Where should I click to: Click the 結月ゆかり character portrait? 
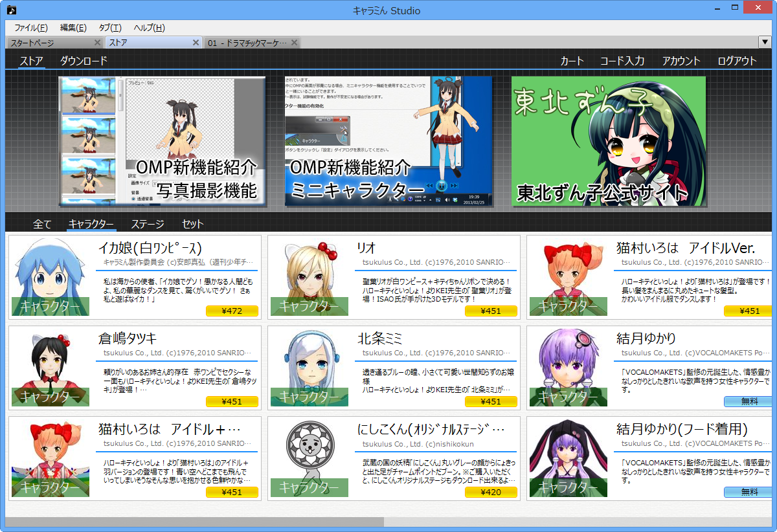pyautogui.click(x=568, y=368)
